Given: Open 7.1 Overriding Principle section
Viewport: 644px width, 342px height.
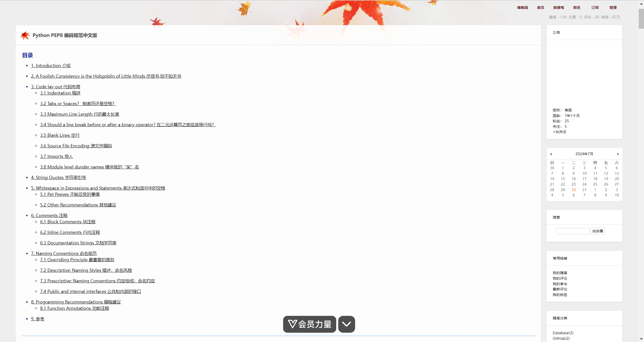Looking at the screenshot, I should [77, 260].
